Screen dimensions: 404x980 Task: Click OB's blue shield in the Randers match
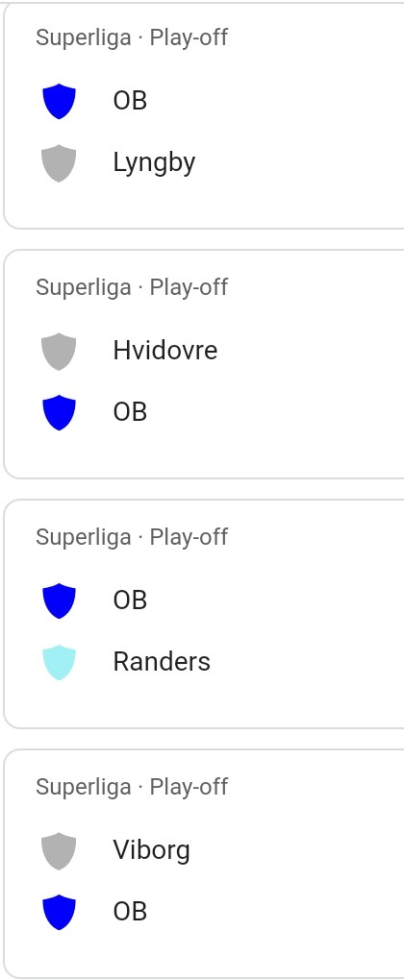(x=59, y=600)
